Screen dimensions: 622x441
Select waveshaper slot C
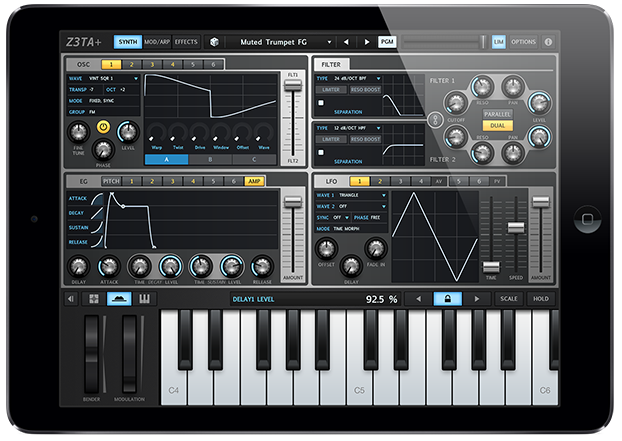pos(254,159)
